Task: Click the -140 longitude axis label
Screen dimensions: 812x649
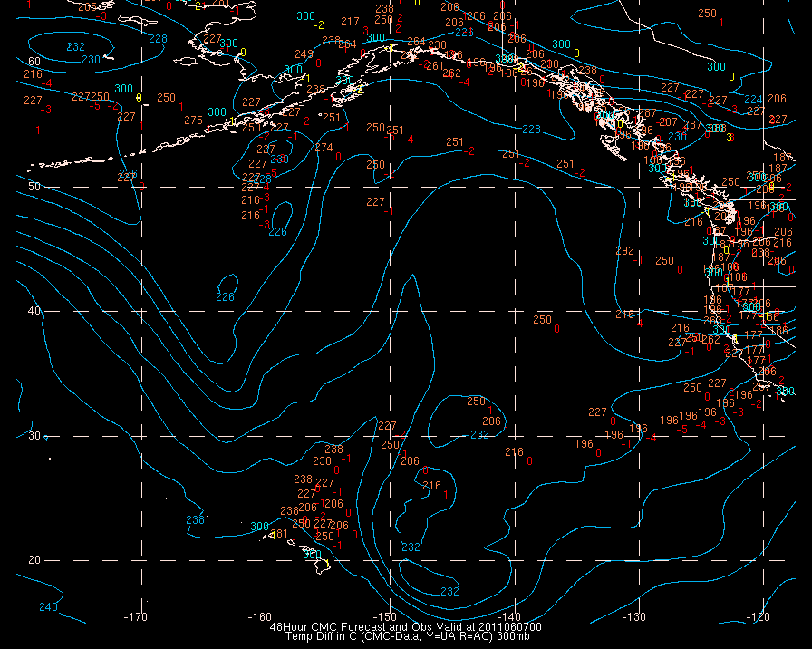Action: click(x=509, y=617)
